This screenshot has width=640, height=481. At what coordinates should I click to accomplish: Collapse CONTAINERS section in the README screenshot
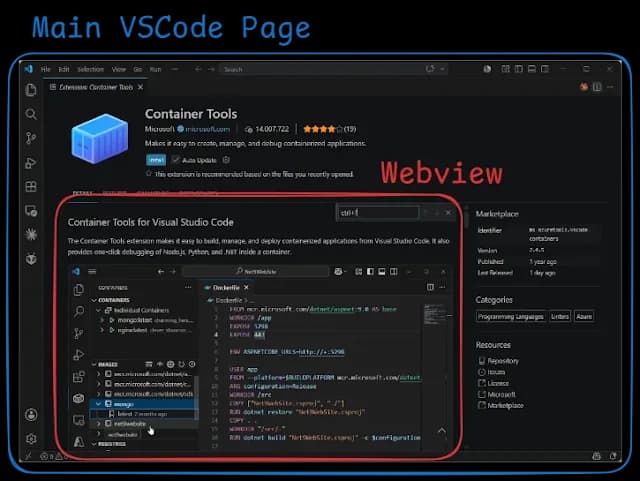94,300
